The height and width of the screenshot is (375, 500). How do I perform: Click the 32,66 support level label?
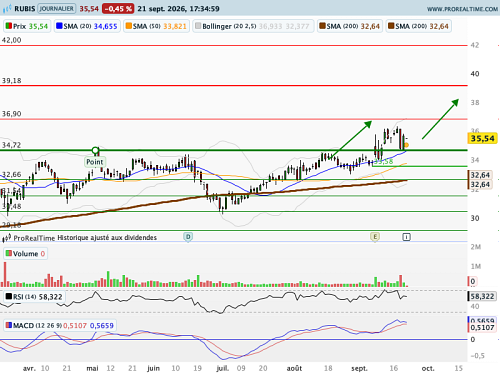coord(12,174)
